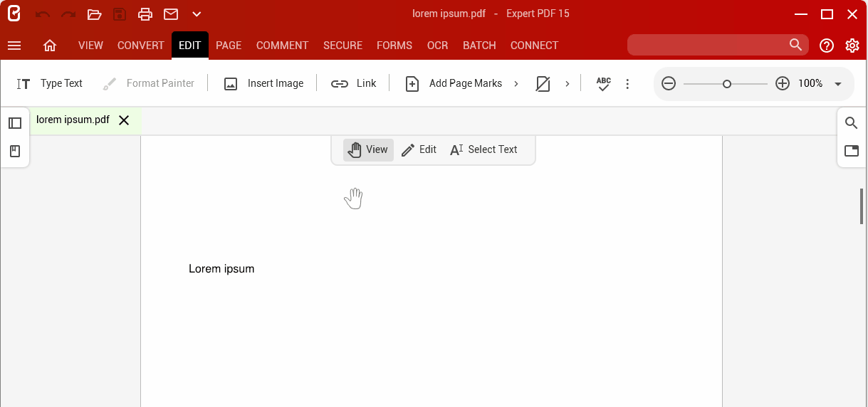Viewport: 868px width, 407px height.
Task: Click Add Page Marks
Action: (454, 83)
